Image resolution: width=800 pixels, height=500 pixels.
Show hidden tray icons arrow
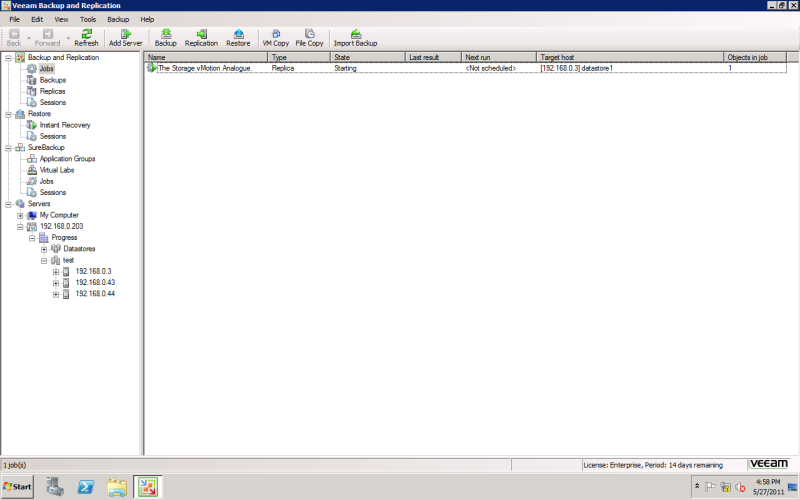coord(697,486)
